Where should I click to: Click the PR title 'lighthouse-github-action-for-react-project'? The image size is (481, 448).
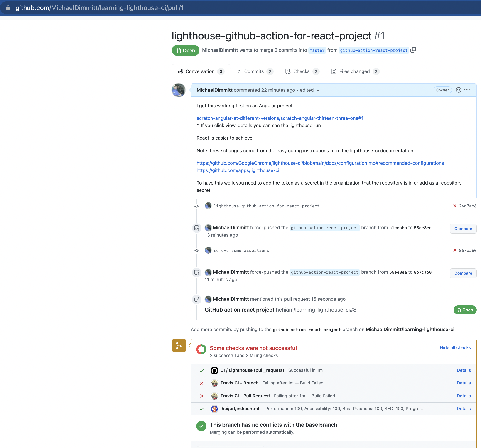tap(271, 36)
